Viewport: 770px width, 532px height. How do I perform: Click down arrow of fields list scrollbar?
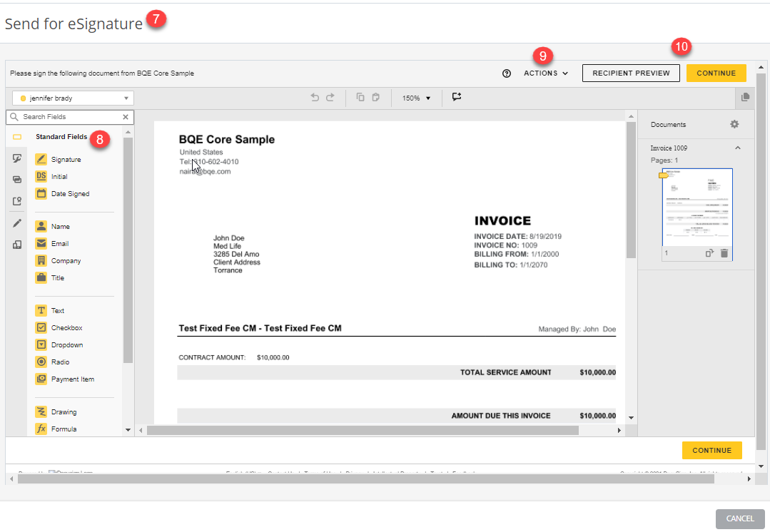128,430
